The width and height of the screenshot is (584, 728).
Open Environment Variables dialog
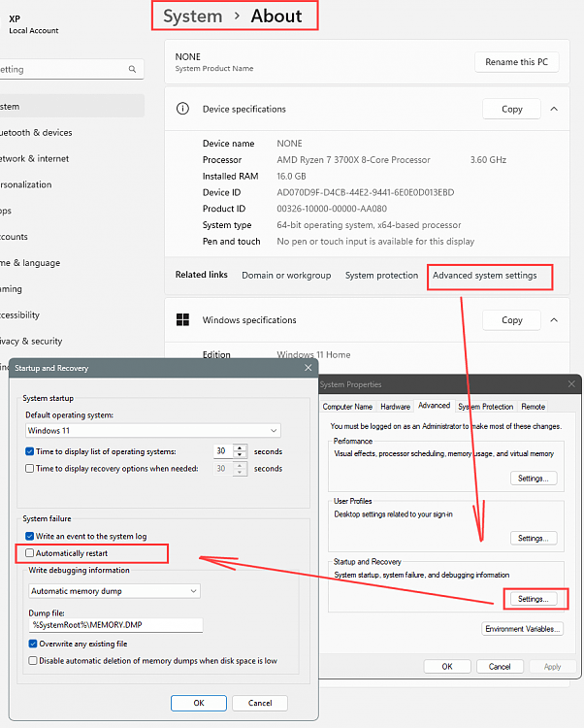[x=523, y=629]
